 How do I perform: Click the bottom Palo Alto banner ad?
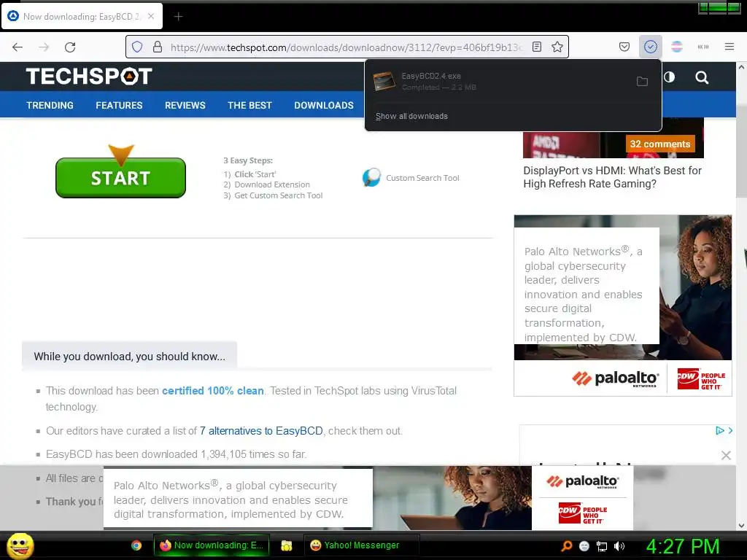tap(368, 498)
